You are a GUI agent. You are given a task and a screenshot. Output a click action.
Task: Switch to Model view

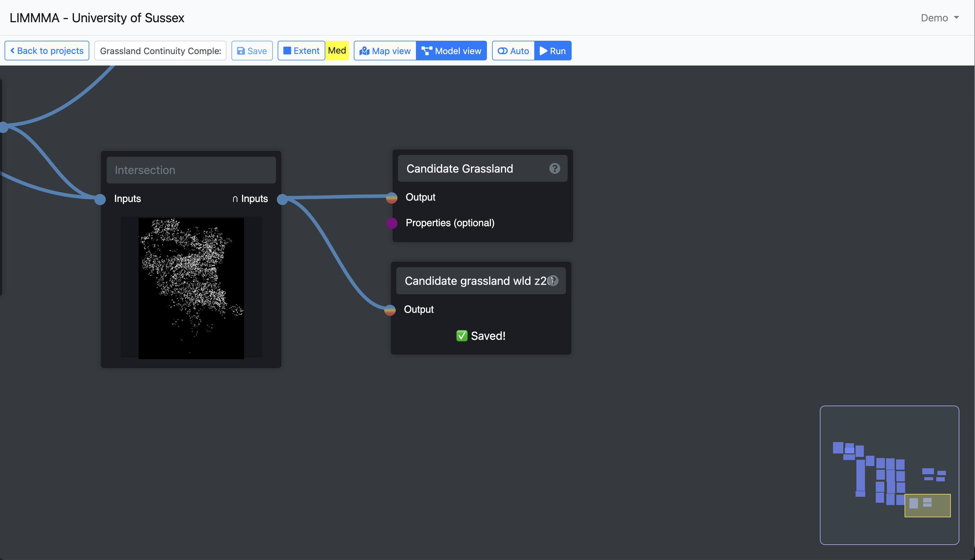click(x=451, y=51)
